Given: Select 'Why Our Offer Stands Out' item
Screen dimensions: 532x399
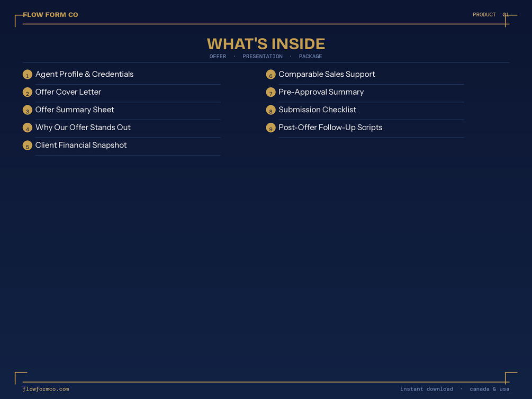Looking at the screenshot, I should coord(83,127).
